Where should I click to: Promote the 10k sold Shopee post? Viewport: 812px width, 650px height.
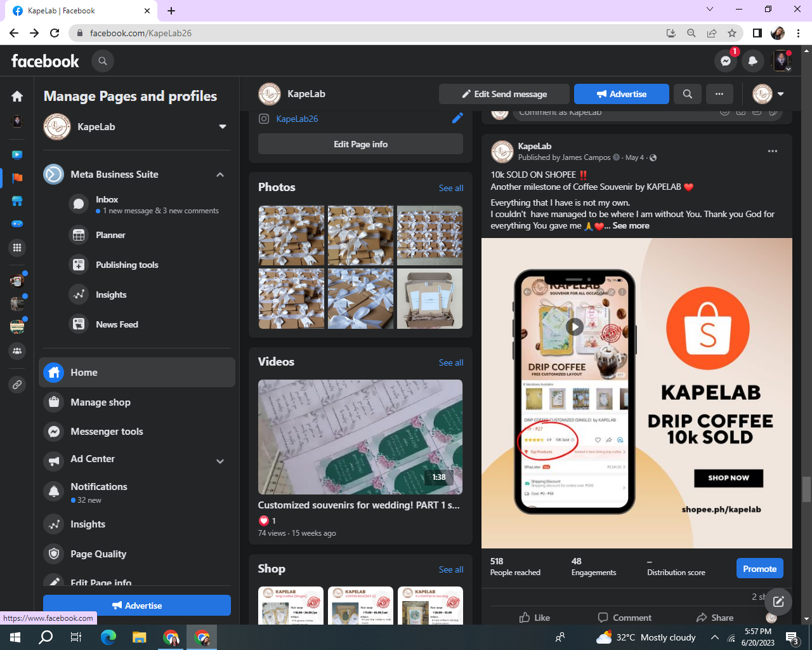point(760,569)
